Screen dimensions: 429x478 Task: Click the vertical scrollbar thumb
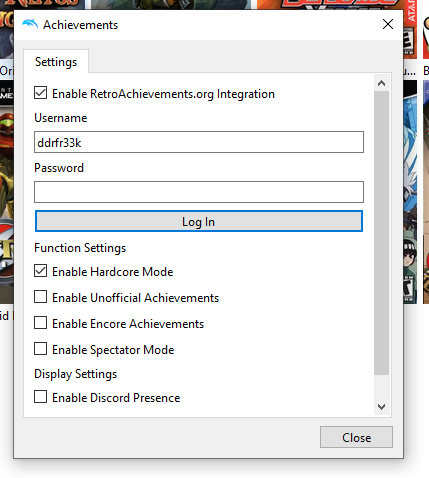pos(382,233)
